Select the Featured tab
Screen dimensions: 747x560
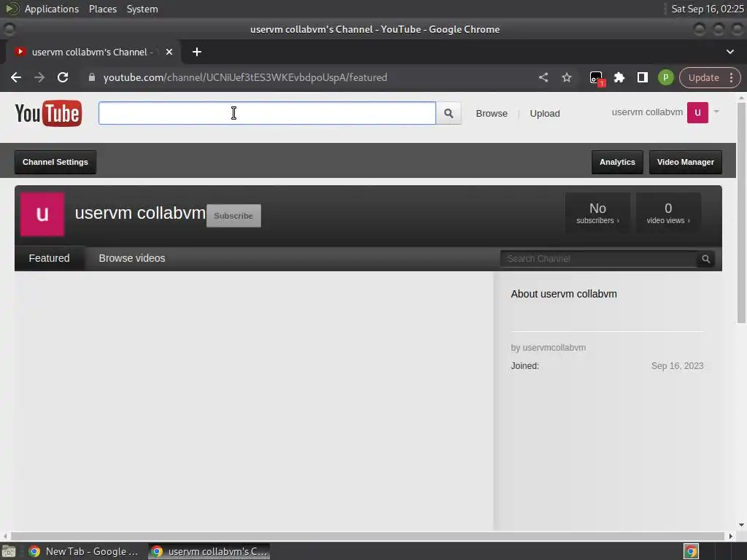coord(49,258)
